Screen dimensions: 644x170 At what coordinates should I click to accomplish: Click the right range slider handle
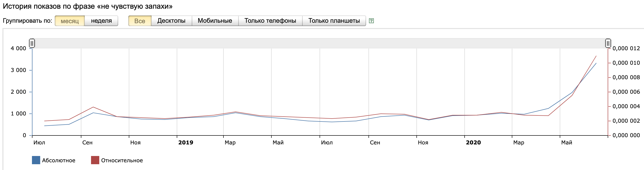pos(608,43)
